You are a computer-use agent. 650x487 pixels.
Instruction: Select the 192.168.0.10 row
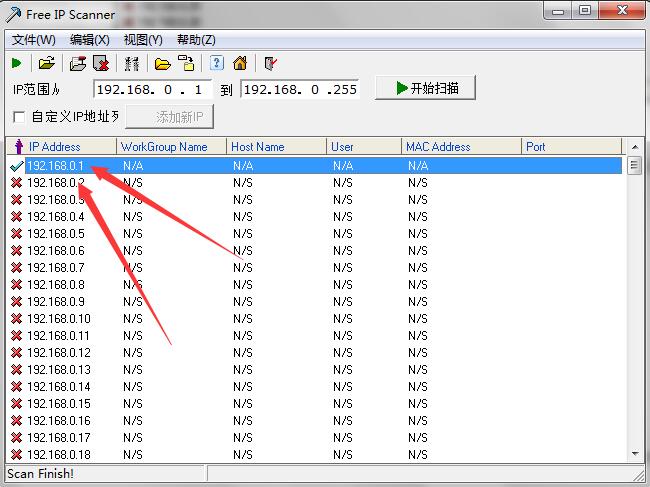58,318
